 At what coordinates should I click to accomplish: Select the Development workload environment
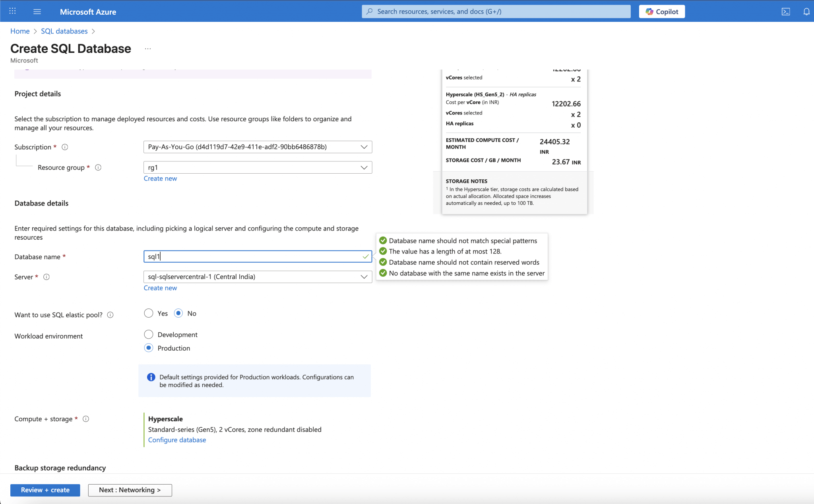pyautogui.click(x=148, y=334)
